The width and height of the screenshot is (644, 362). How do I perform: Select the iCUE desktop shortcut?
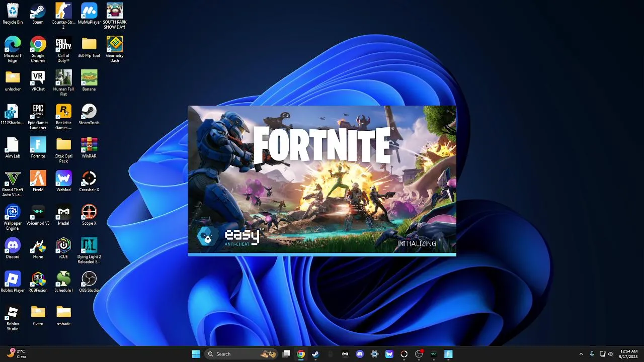[63, 248]
